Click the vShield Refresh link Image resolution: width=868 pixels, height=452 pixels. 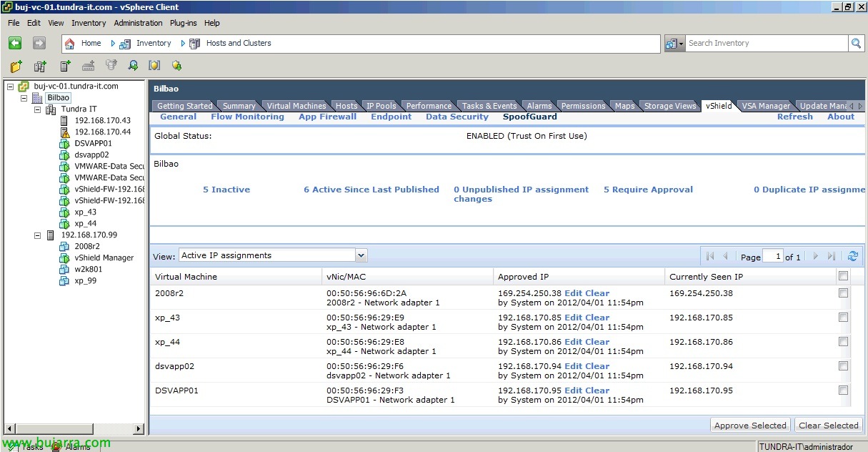(795, 117)
